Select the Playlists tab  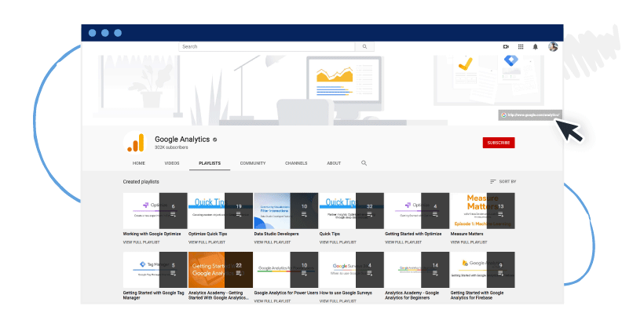(210, 163)
